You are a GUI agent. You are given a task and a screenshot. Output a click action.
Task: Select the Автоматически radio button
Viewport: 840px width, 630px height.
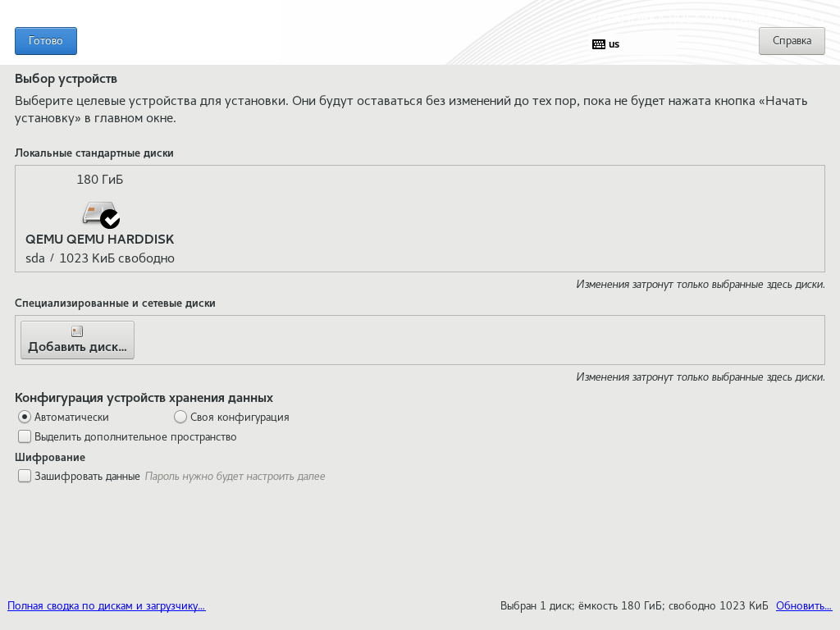25,417
